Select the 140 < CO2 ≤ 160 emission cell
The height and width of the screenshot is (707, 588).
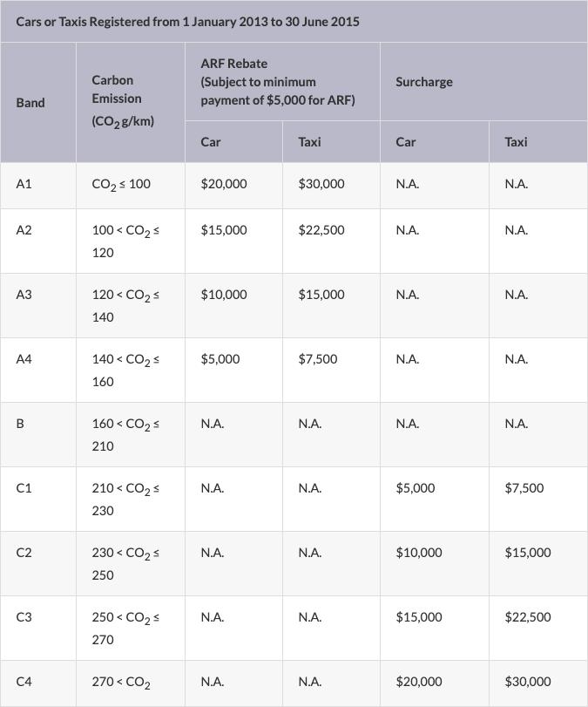[x=125, y=370]
